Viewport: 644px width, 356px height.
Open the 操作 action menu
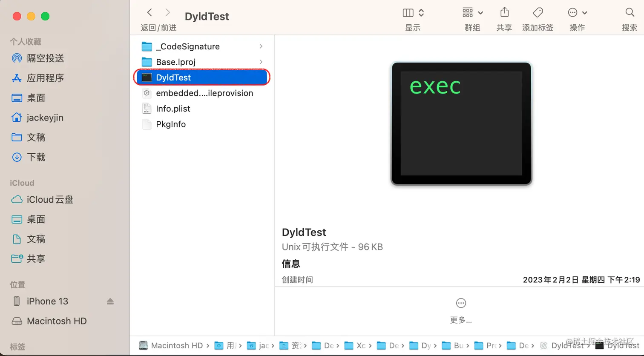(x=578, y=13)
